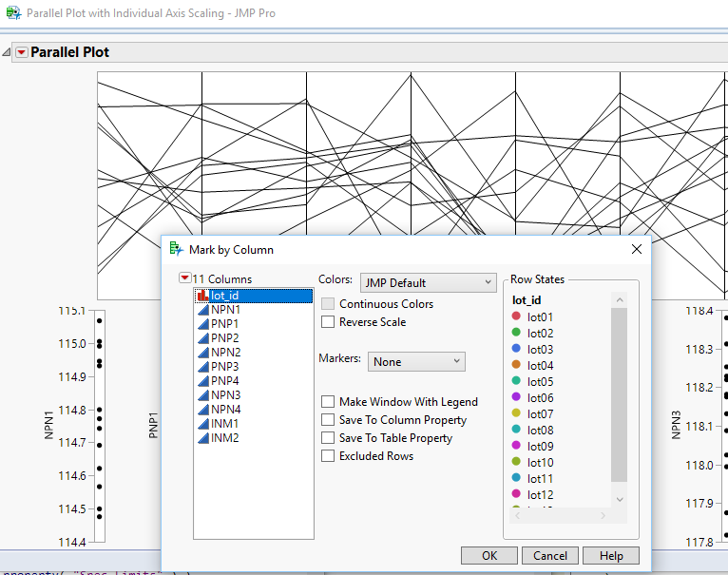Click the PNP1 axis label
Image resolution: width=728 pixels, height=575 pixels.
(153, 425)
